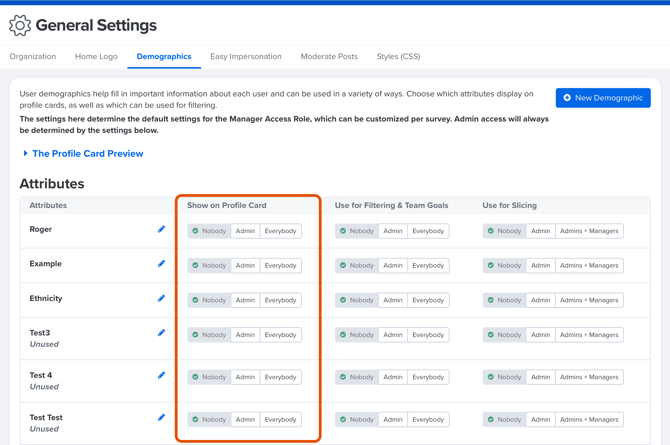670x445 pixels.
Task: Click the pencil edit icon for Roger
Action: 161,230
